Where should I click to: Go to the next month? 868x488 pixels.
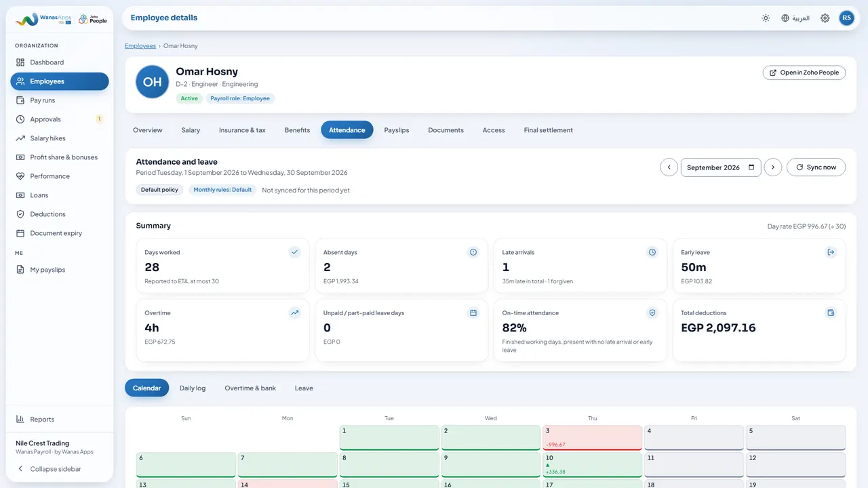[x=773, y=167]
